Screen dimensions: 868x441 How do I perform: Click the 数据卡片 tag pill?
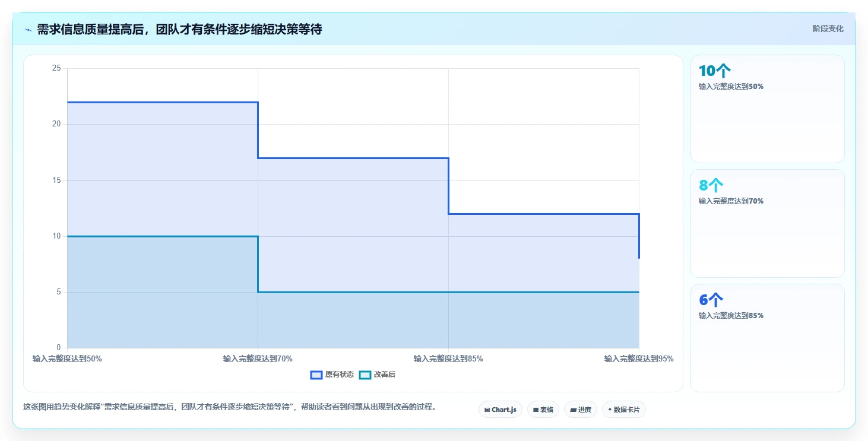click(x=624, y=410)
